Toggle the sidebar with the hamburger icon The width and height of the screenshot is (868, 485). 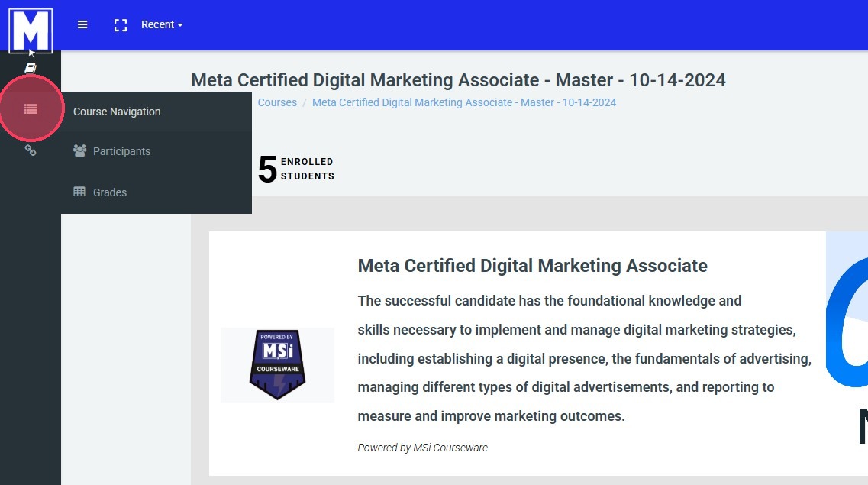(x=82, y=25)
